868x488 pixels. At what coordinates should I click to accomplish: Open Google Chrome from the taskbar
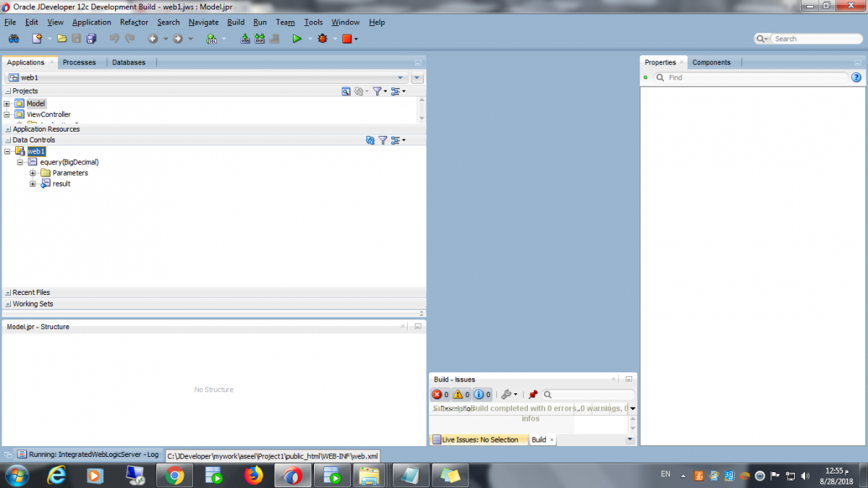pyautogui.click(x=174, y=476)
